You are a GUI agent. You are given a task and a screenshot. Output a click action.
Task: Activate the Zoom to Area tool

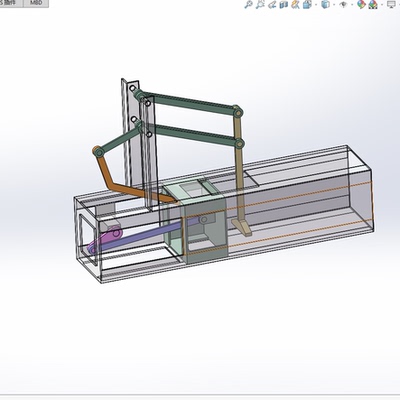click(260, 4)
